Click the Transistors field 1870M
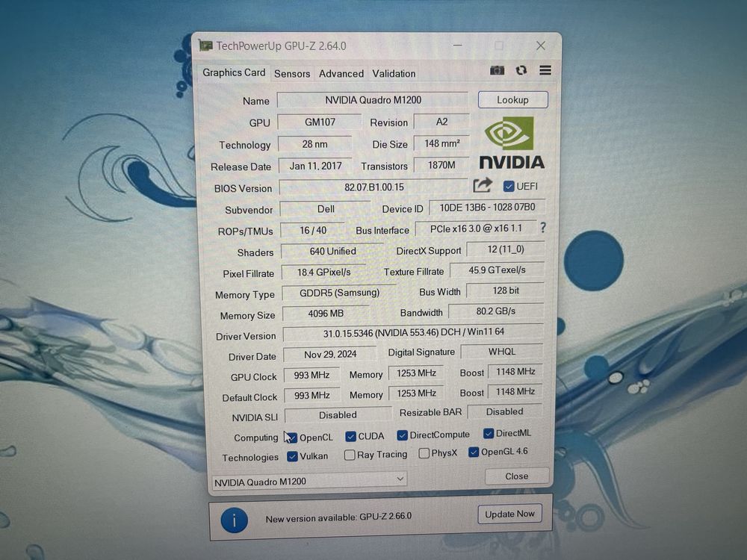The image size is (747, 560). tap(441, 165)
